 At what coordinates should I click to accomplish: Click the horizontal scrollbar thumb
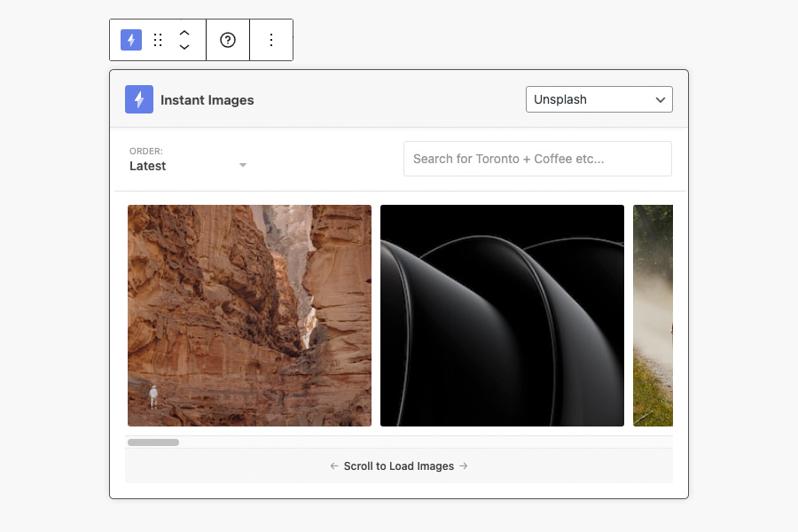click(x=153, y=442)
